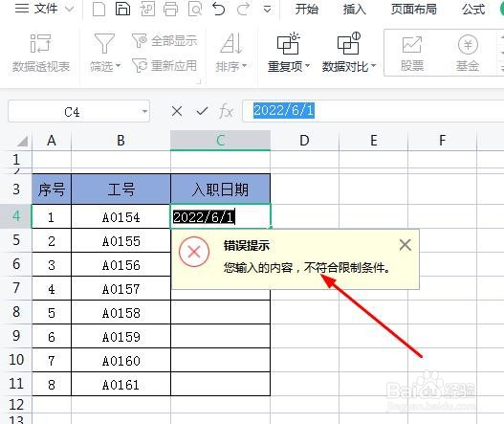Click the undo arrow icon
The image size is (504, 424).
[x=219, y=9]
